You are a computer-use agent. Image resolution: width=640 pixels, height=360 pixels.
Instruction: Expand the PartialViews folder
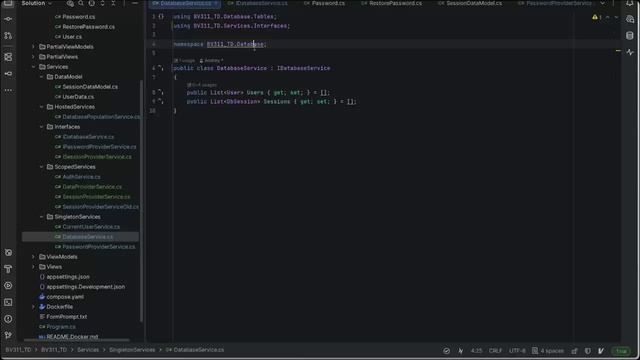tap(33, 57)
